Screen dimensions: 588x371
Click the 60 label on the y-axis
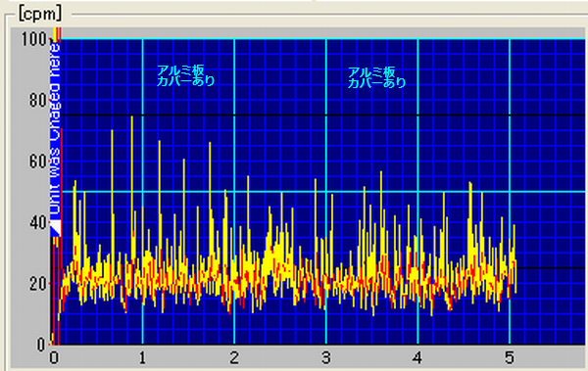click(x=38, y=162)
